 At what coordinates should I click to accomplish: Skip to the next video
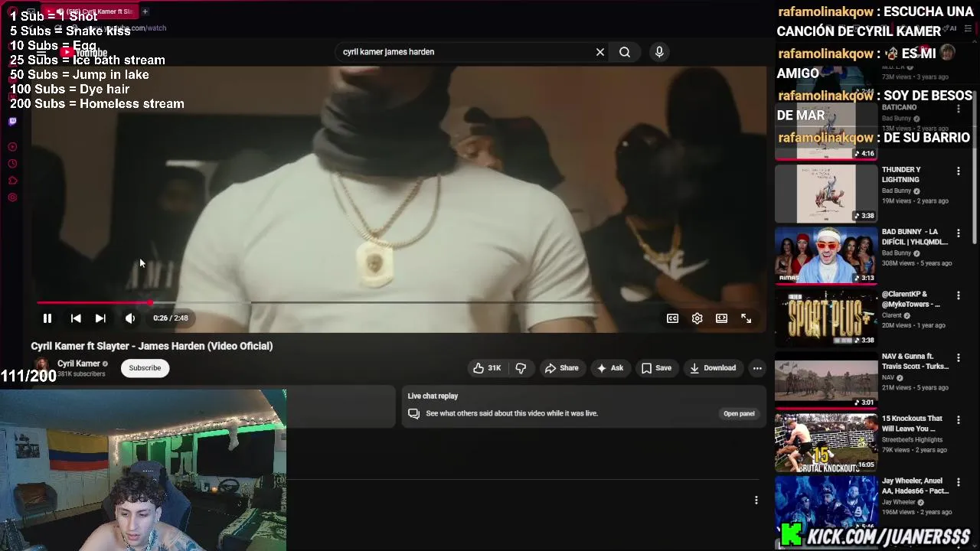[100, 318]
